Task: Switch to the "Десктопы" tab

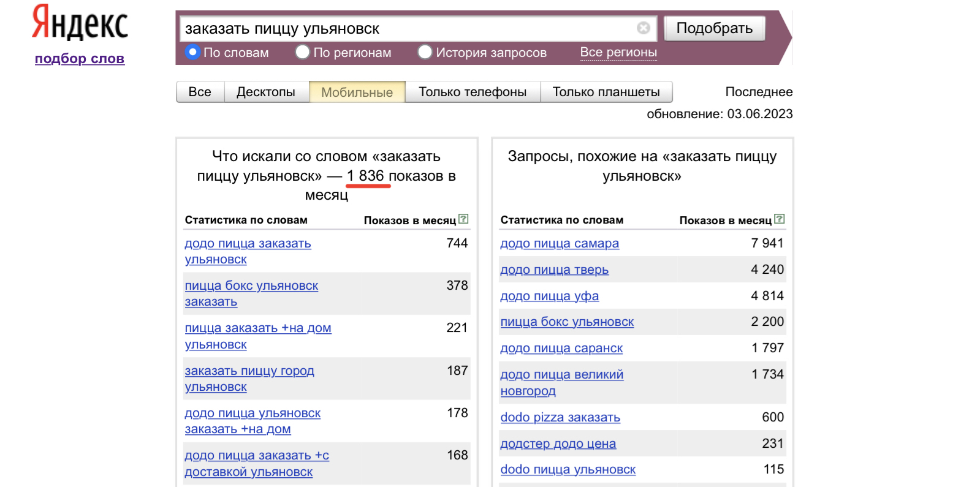Action: 265,92
